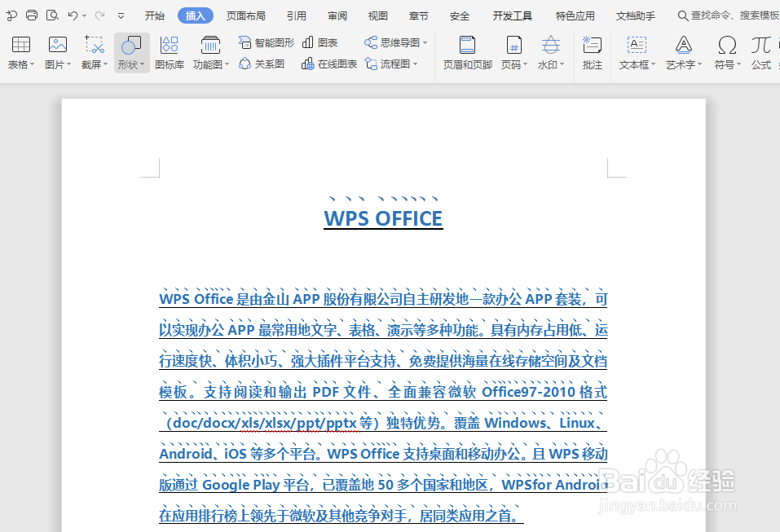Open the 审阅 review tab

pos(337,15)
